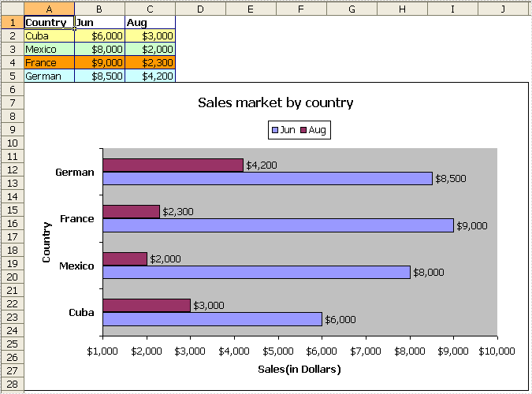Select cell with $8,500 in Jun column
Image resolution: width=532 pixels, height=394 pixels.
coord(100,76)
